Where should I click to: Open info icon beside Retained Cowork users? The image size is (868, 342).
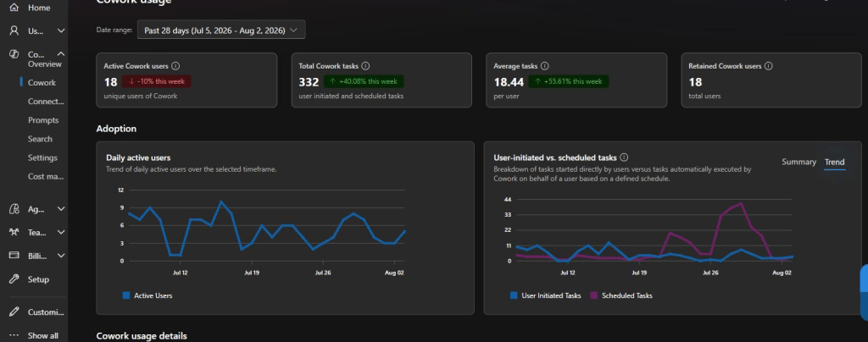(x=768, y=66)
